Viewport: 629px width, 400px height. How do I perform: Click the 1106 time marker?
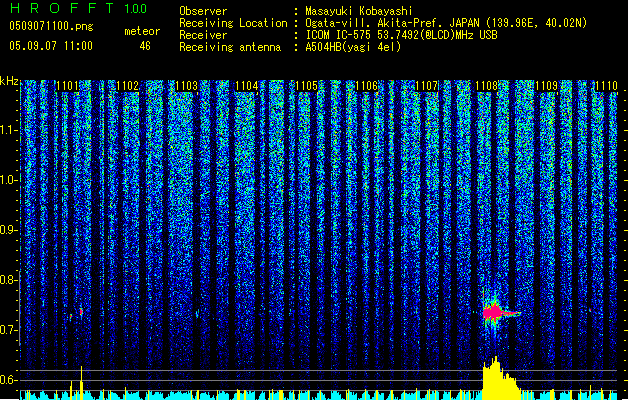[x=367, y=86]
